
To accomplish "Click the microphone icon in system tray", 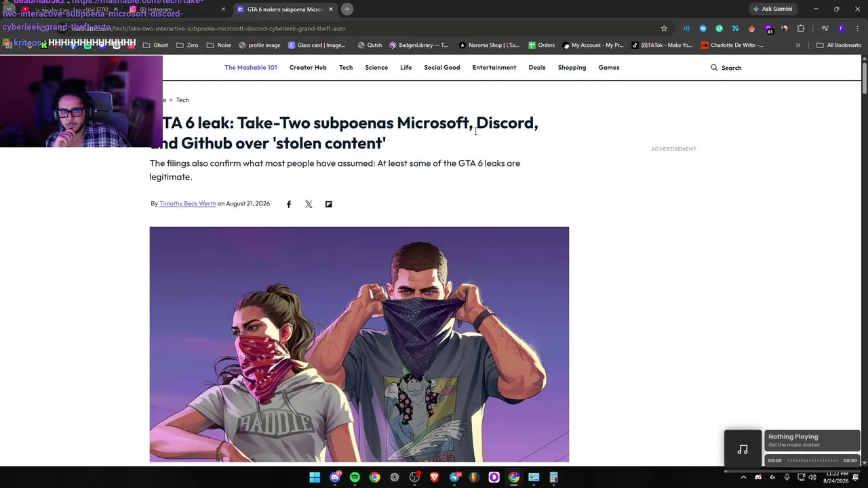I will [x=787, y=477].
